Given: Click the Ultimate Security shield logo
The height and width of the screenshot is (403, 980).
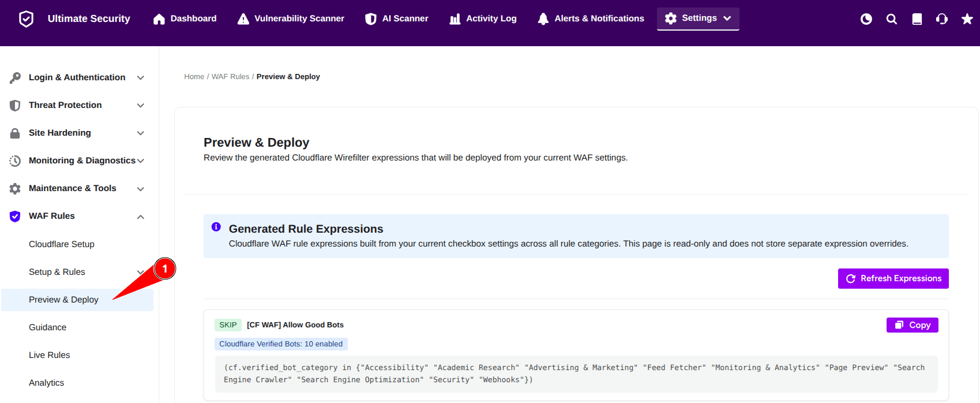Looking at the screenshot, I should [26, 19].
